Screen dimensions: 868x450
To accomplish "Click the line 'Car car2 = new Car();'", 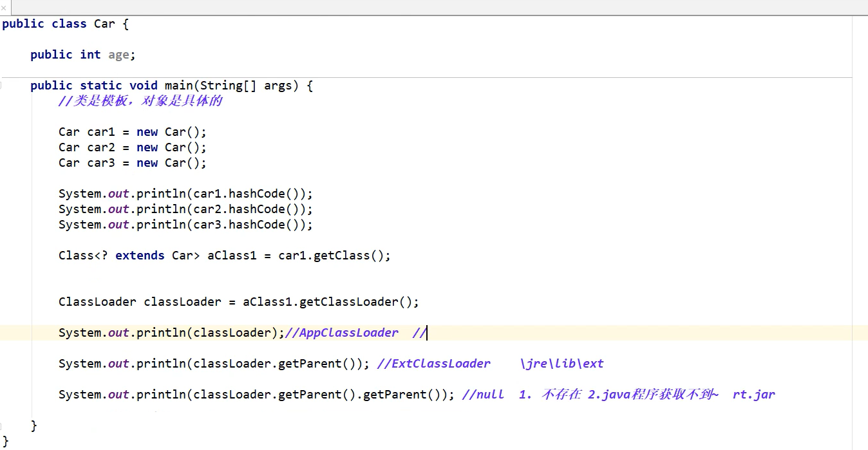I will click(133, 147).
